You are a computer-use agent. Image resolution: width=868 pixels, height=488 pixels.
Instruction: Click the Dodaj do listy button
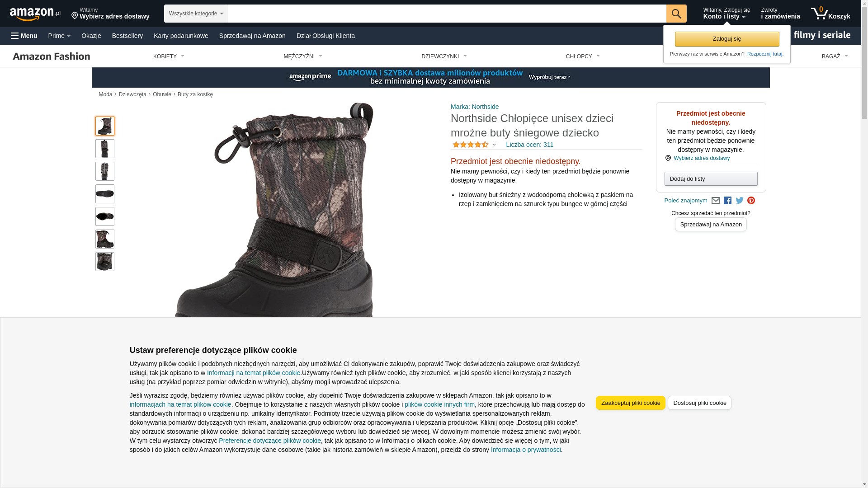tap(711, 179)
